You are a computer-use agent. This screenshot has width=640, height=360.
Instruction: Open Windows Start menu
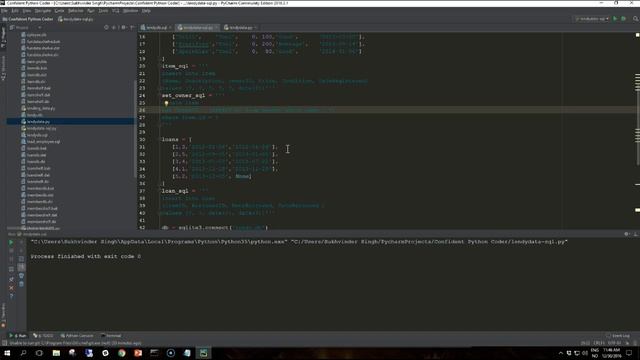7,353
